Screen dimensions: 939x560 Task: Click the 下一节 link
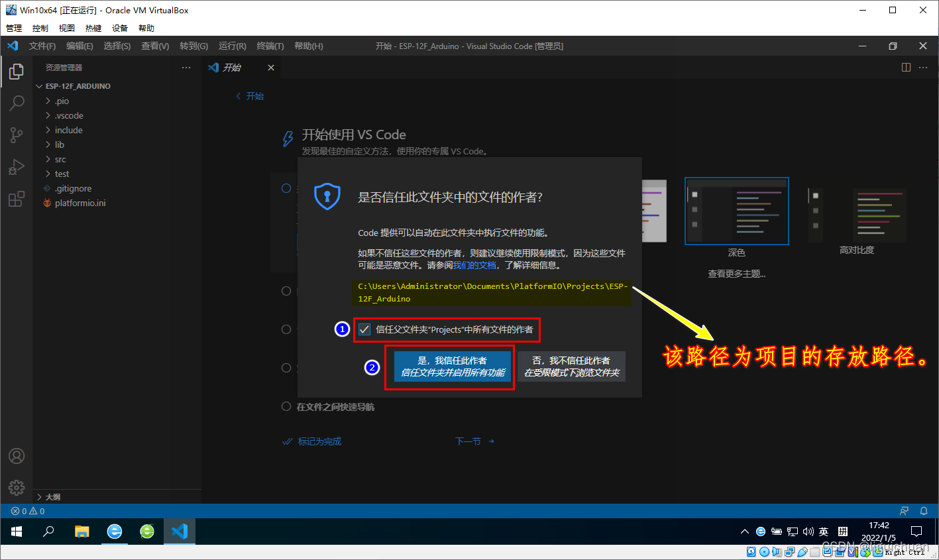click(475, 441)
